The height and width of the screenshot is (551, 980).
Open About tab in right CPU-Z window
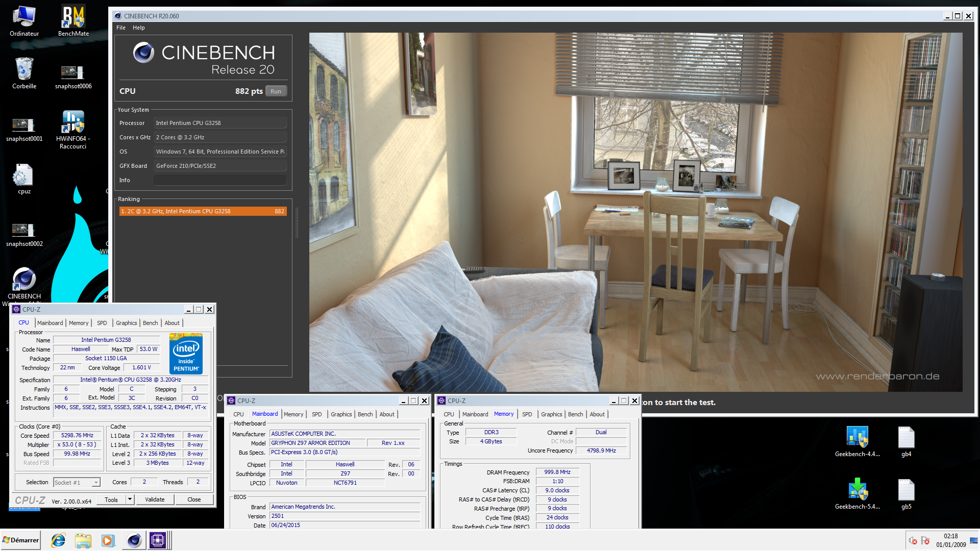tap(597, 414)
